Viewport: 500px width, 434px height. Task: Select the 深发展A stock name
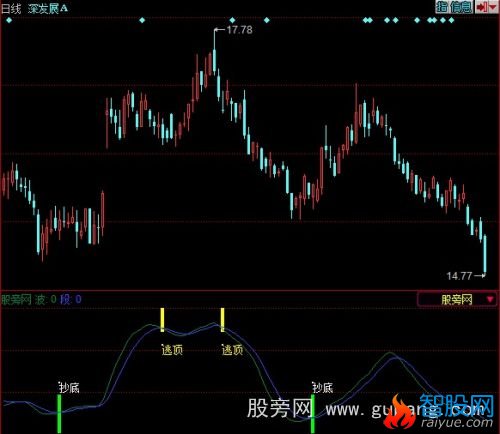pos(48,8)
